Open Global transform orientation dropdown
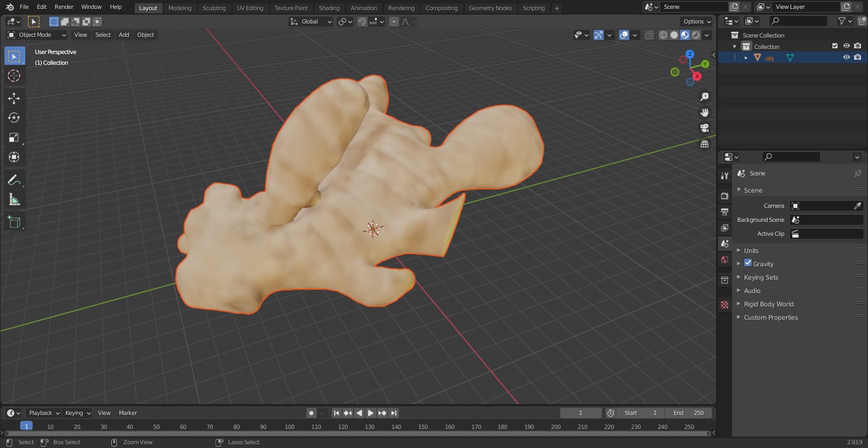 point(311,22)
